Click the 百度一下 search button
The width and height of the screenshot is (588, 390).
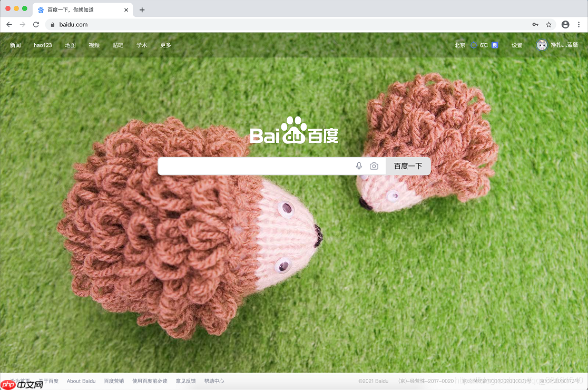pyautogui.click(x=408, y=166)
